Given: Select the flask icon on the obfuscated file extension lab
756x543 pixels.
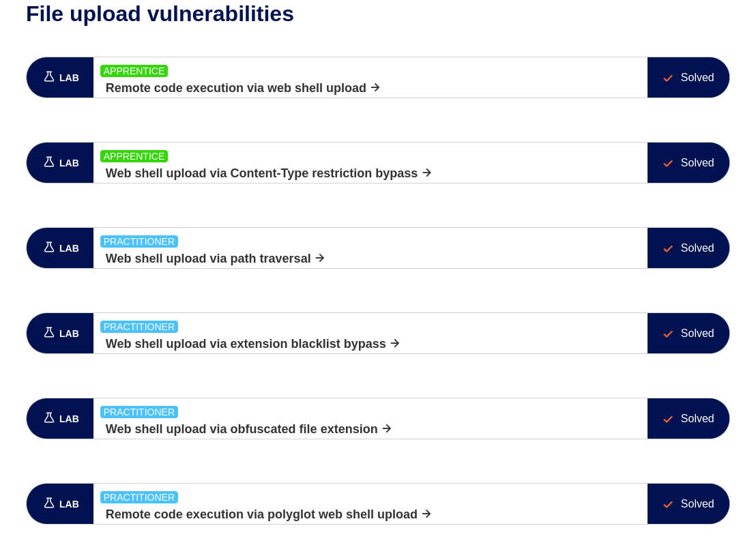Looking at the screenshot, I should 48,418.
